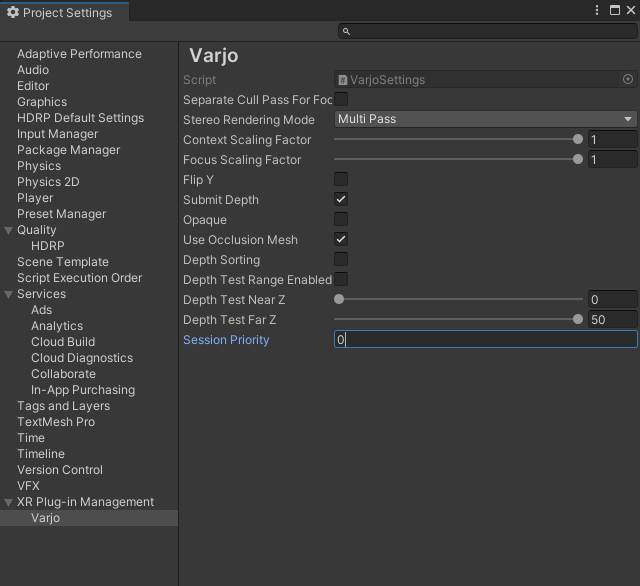The height and width of the screenshot is (586, 640).
Task: Collapse the Quality tree section arrow
Action: pyautogui.click(x=8, y=231)
